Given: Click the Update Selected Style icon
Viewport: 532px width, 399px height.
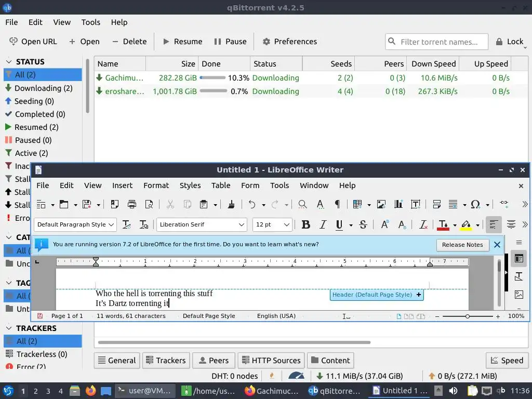Looking at the screenshot, I should coord(127,224).
